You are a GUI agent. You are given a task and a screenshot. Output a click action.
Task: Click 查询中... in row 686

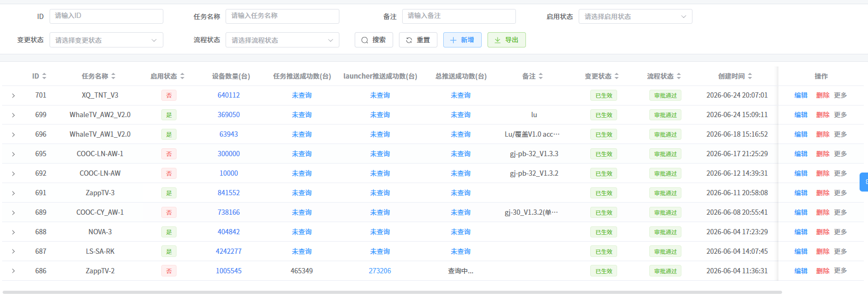click(461, 271)
